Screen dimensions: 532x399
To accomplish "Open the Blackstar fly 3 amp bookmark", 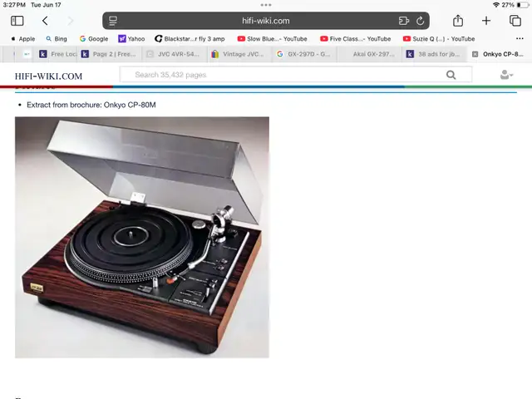I will tap(190, 39).
